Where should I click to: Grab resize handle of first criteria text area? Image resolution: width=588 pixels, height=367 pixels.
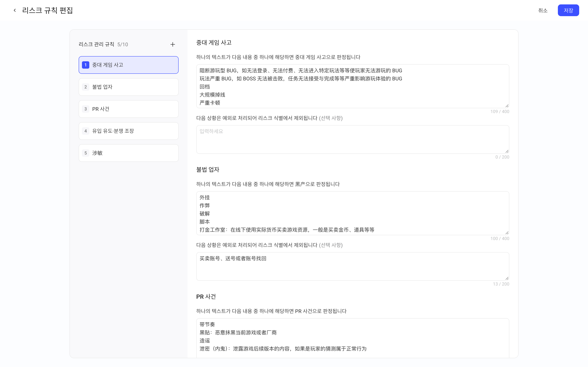coord(507,106)
